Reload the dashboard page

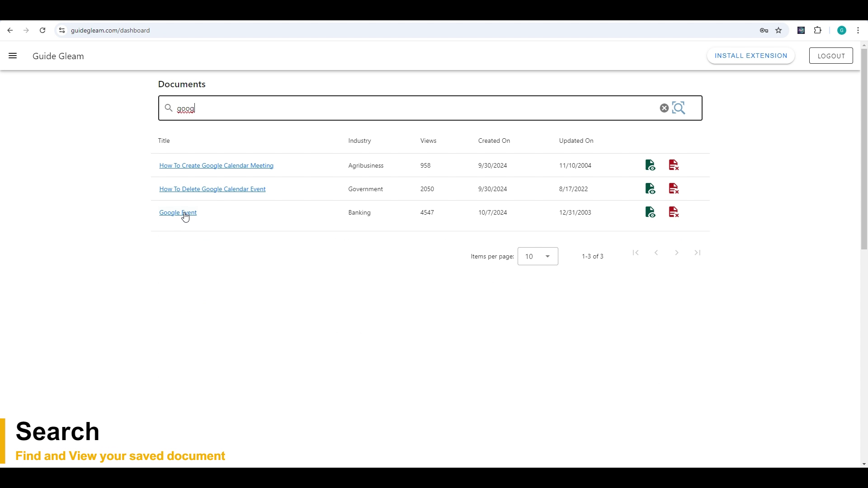42,30
